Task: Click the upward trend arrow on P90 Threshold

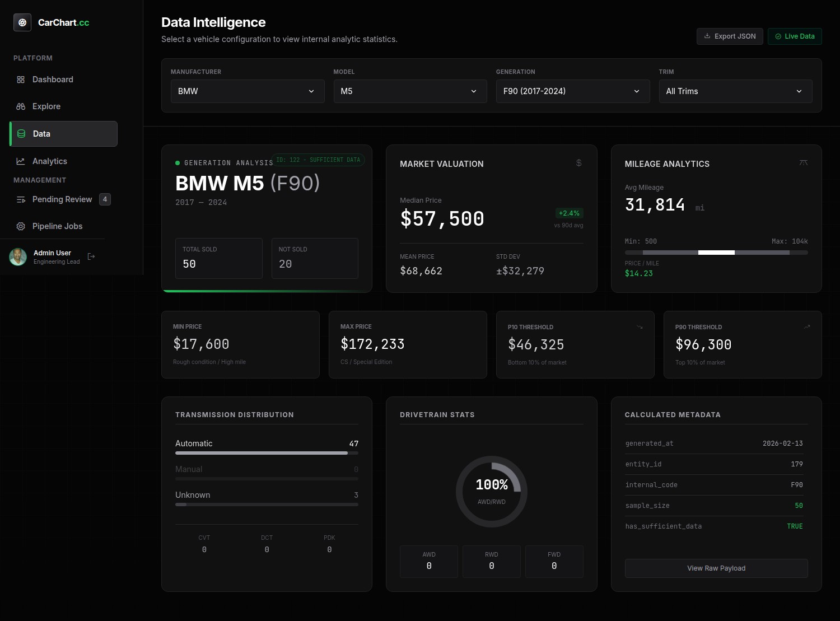Action: coord(807,326)
